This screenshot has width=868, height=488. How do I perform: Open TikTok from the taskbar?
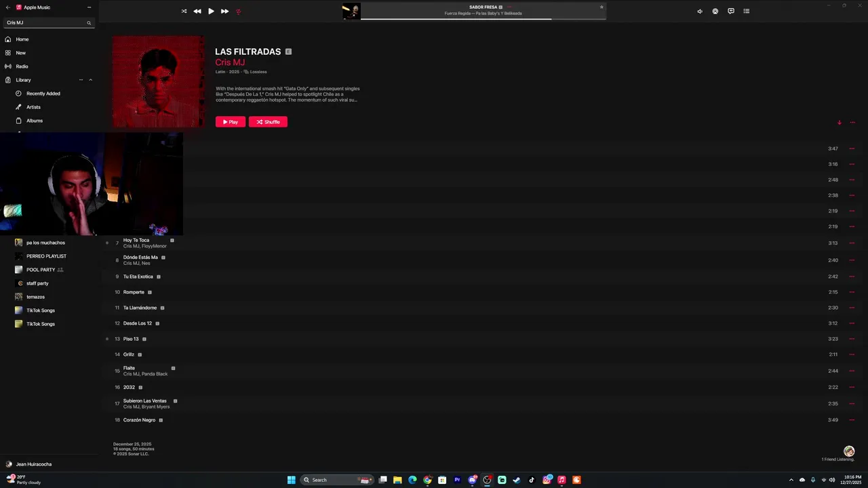pos(532,480)
